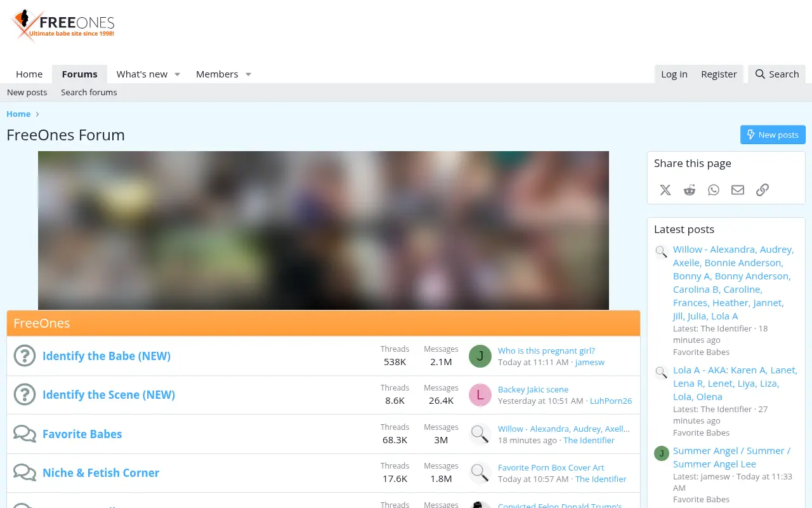Click question mark icon beside Identify the Babe
This screenshot has height=508, width=812.
25,356
